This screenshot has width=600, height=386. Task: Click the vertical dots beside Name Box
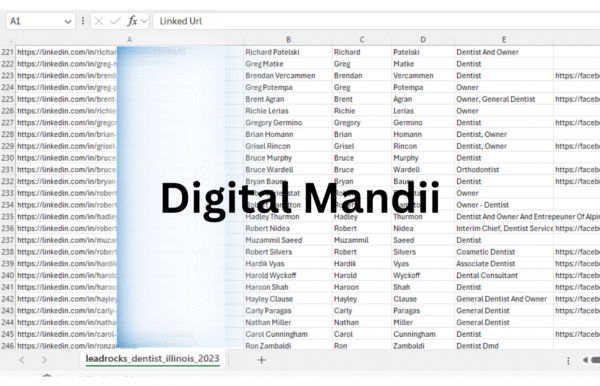click(83, 21)
